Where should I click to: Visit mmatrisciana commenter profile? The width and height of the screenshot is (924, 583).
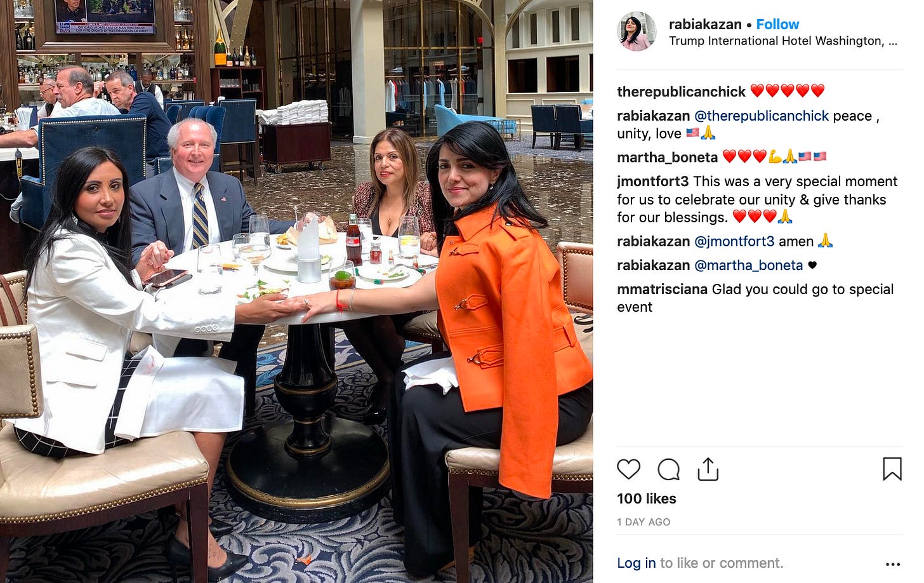(662, 290)
